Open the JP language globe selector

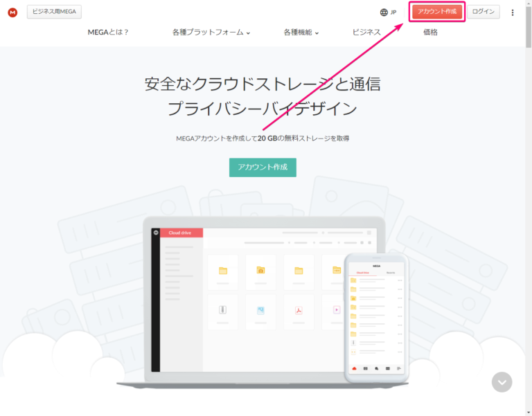(388, 12)
